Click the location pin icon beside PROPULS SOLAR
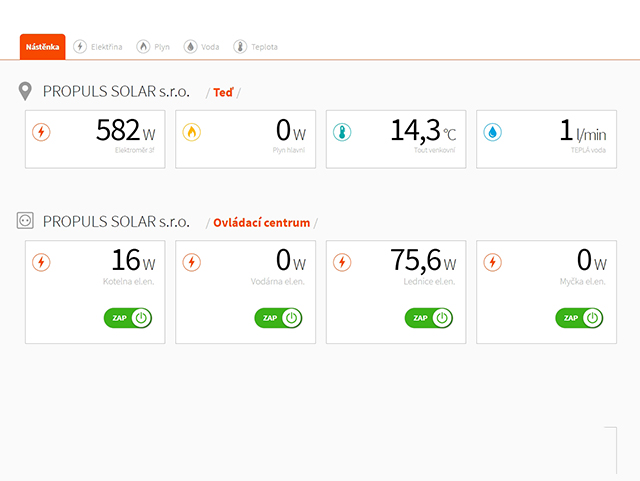 (26, 92)
